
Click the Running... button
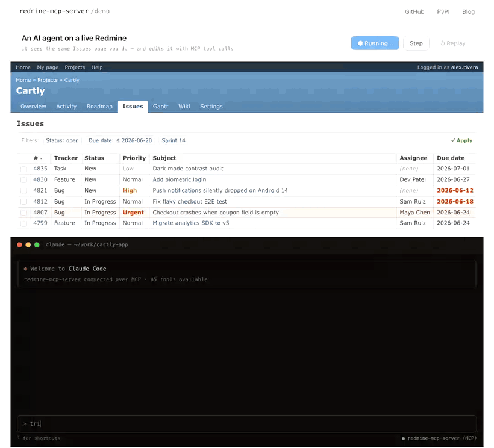[375, 43]
